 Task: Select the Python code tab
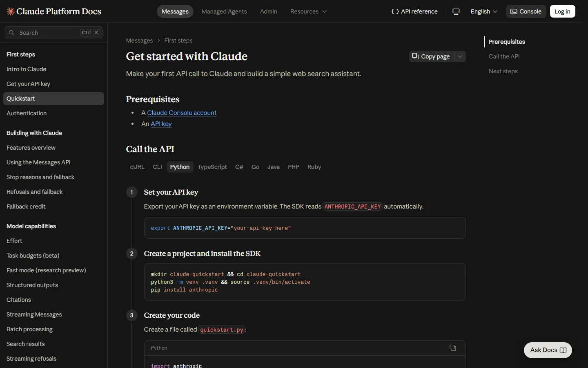180,167
